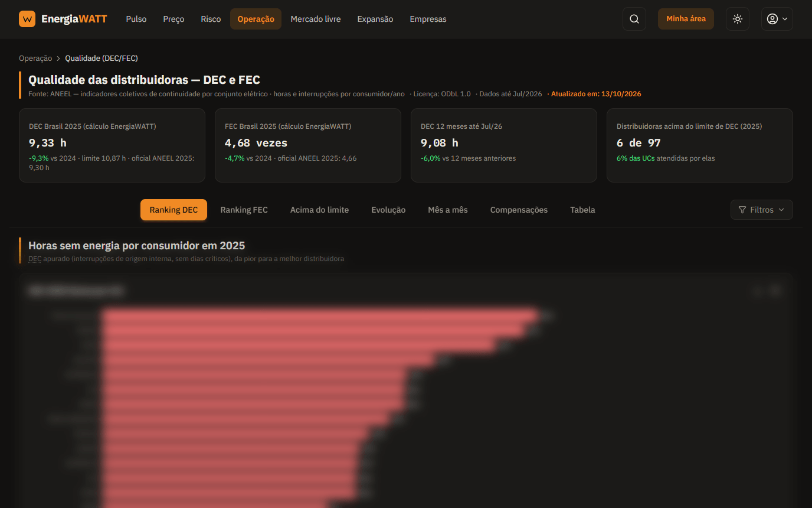
Task: Open the Empresas section
Action: [428, 19]
